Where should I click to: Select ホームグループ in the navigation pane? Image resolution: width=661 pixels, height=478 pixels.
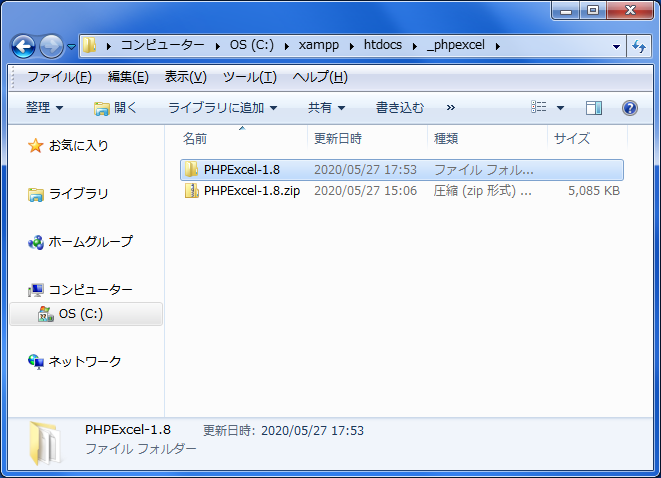[x=91, y=242]
